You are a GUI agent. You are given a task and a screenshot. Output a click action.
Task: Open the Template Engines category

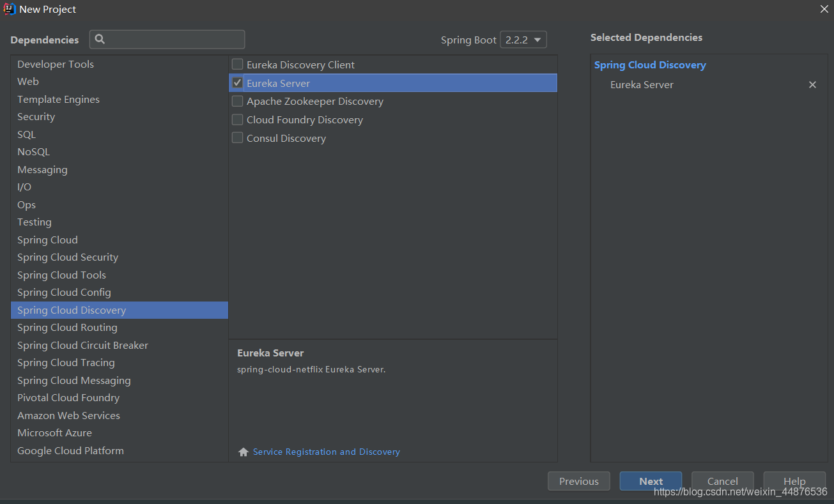pyautogui.click(x=120, y=99)
